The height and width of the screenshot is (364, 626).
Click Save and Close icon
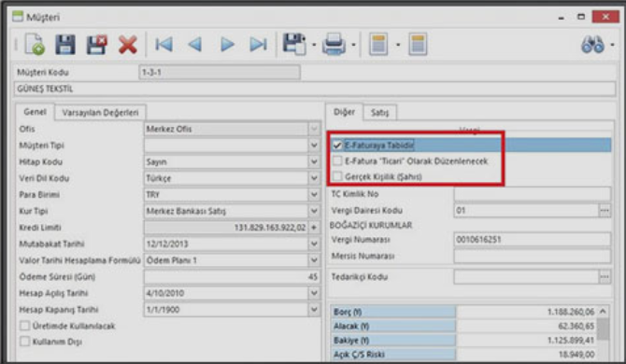[x=96, y=44]
